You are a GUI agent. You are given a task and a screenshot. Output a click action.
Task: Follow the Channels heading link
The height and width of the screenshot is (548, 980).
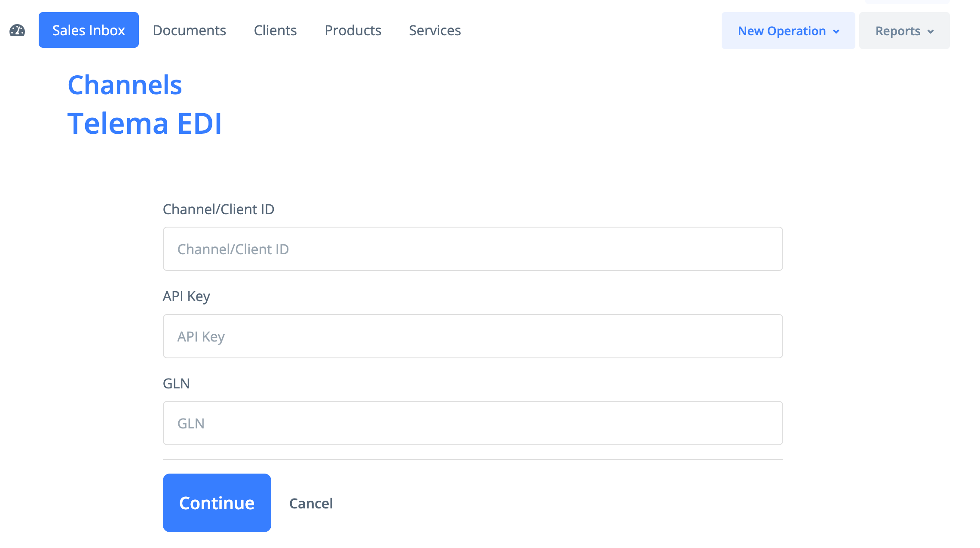pos(125,85)
